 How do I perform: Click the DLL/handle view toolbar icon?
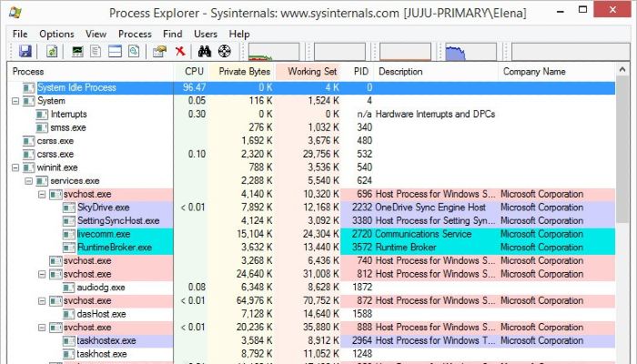[134, 52]
